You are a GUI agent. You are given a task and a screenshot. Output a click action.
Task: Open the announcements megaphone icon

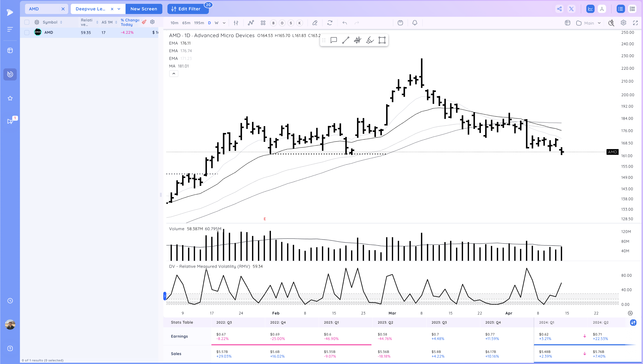pos(10,121)
